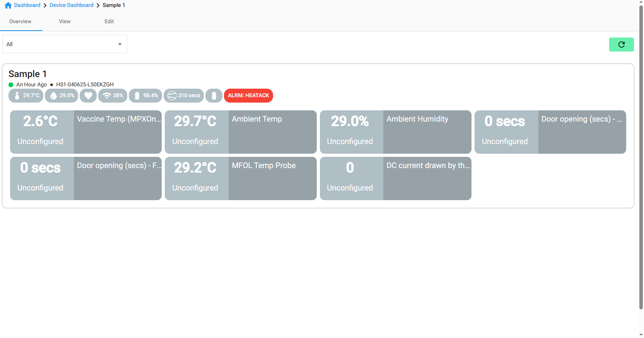This screenshot has width=644, height=338.
Task: Click the WiFi signal 38% chip
Action: [113, 96]
